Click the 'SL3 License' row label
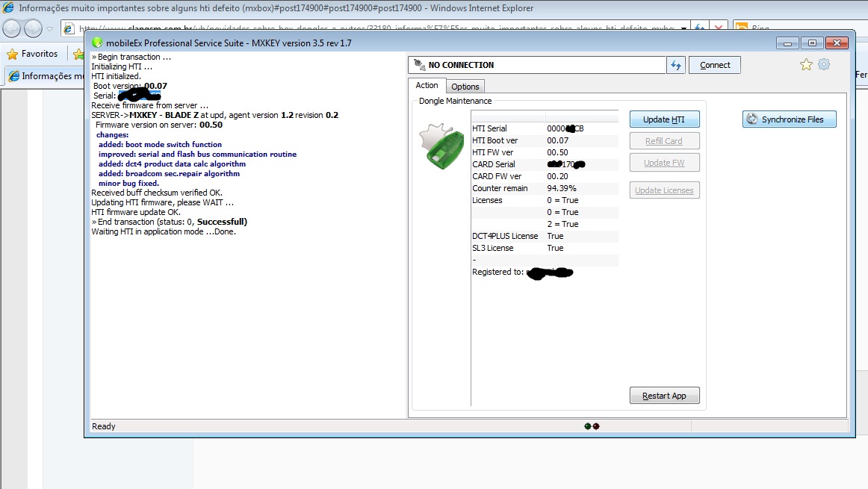The height and width of the screenshot is (489, 868). pyautogui.click(x=493, y=248)
